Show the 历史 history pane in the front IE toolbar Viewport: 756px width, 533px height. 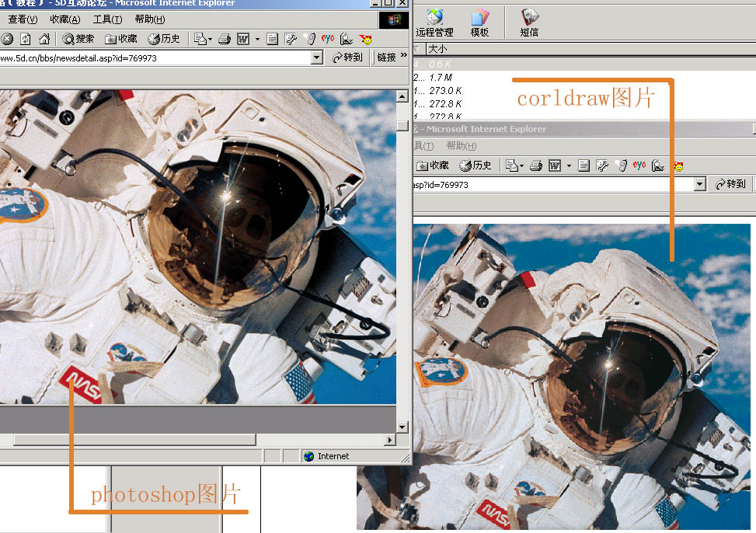pos(163,39)
